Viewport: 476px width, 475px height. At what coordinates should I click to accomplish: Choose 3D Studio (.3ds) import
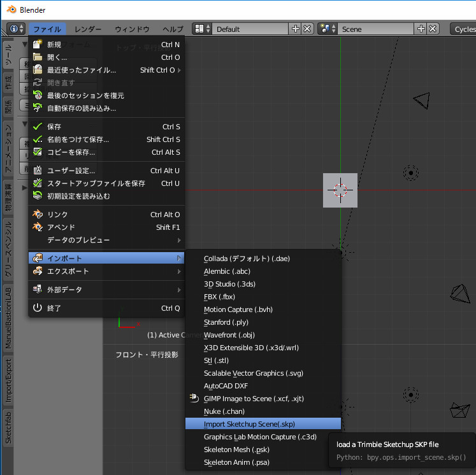click(263, 284)
